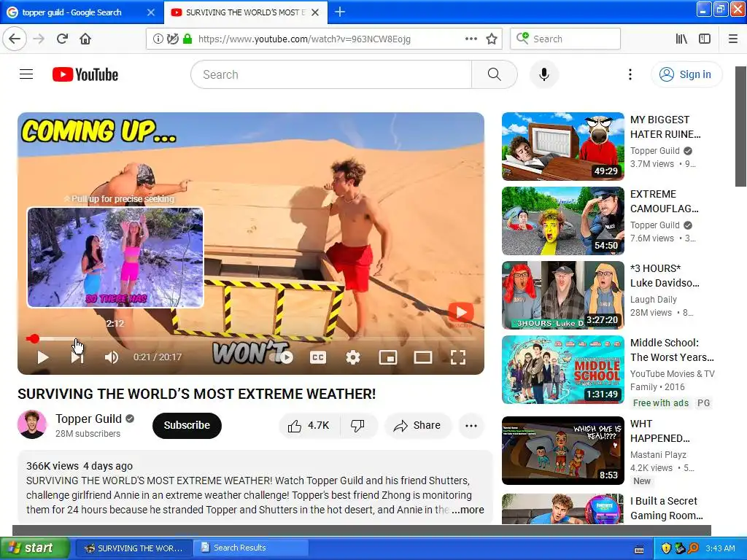
Task: Reload the current page
Action: (x=62, y=39)
